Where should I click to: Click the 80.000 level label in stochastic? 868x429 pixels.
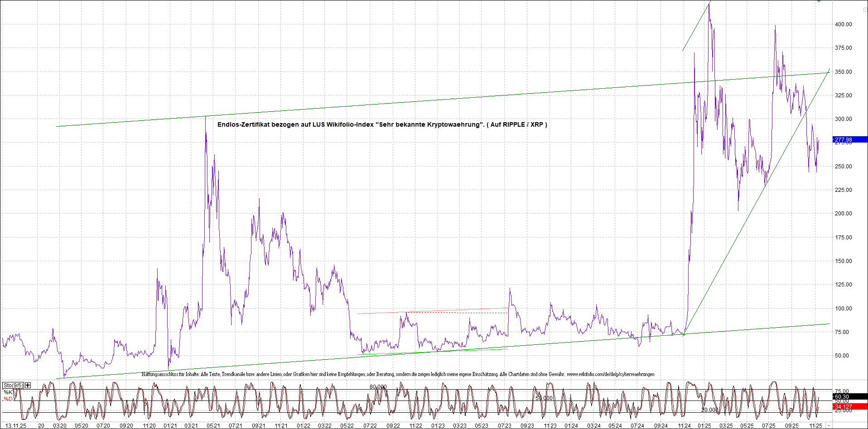(x=378, y=387)
